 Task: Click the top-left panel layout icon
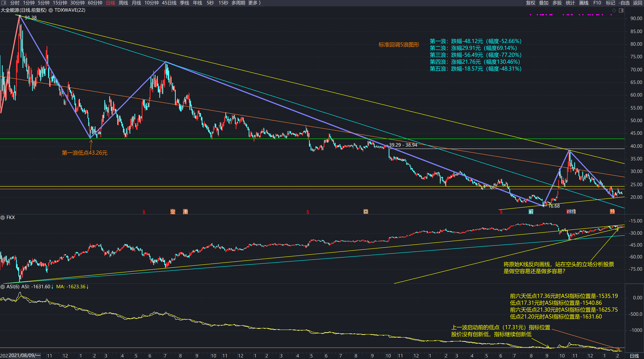click(x=3, y=3)
